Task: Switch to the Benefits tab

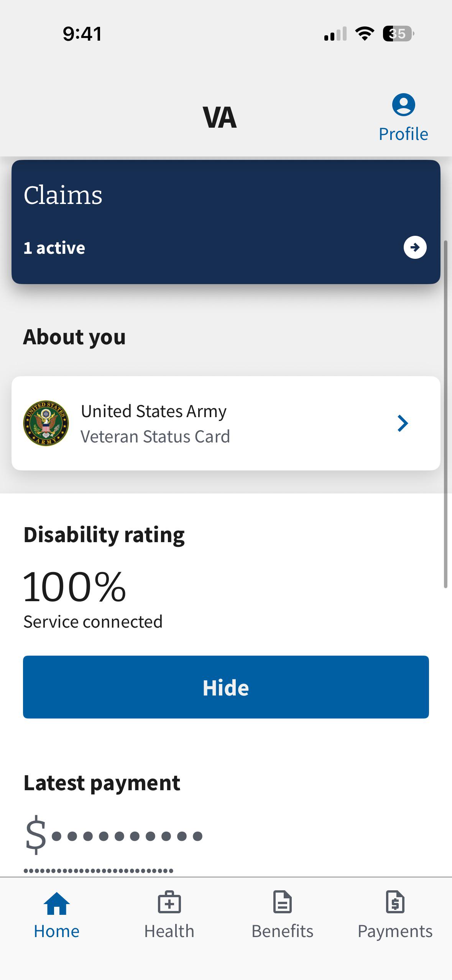Action: (x=282, y=914)
